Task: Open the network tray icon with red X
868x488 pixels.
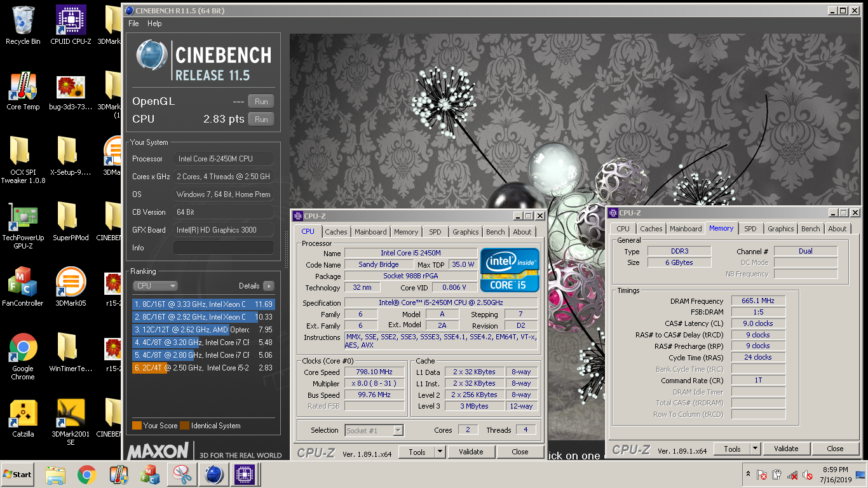Action: coord(792,475)
